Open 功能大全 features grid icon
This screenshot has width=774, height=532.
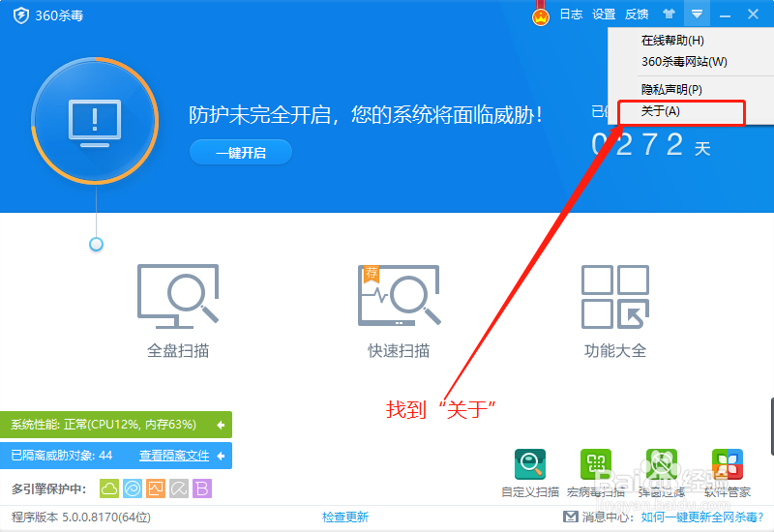click(x=615, y=297)
